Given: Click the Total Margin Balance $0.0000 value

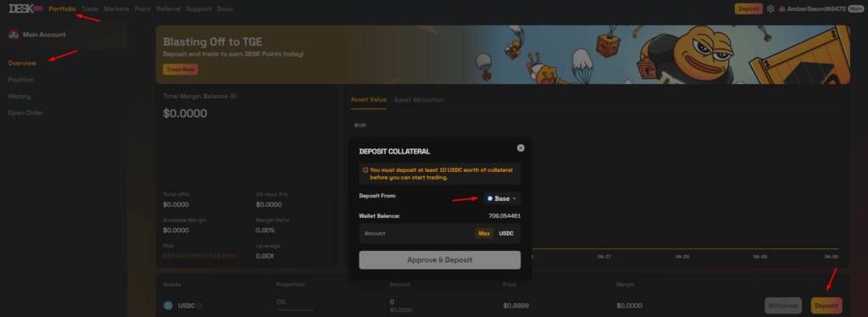Looking at the screenshot, I should (186, 114).
